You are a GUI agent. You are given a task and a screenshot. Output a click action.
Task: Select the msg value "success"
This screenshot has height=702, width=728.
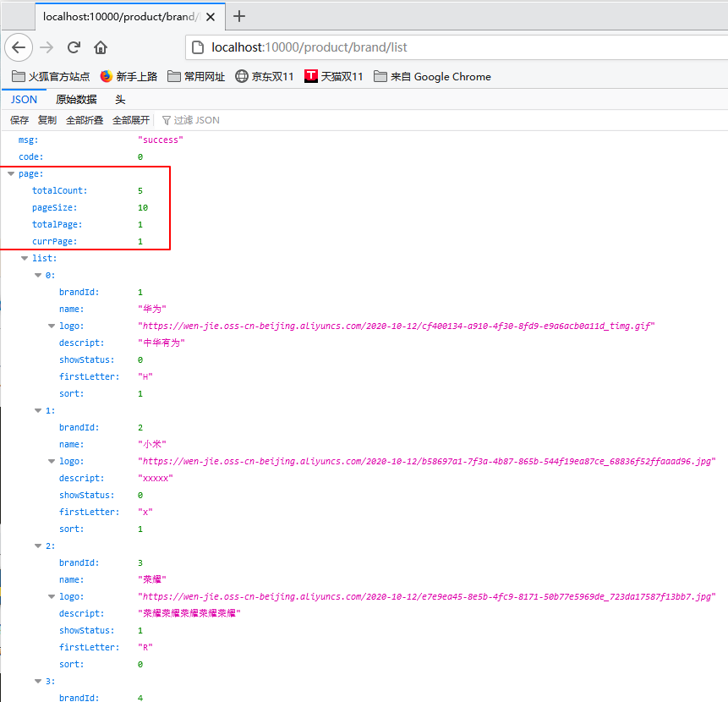(160, 140)
